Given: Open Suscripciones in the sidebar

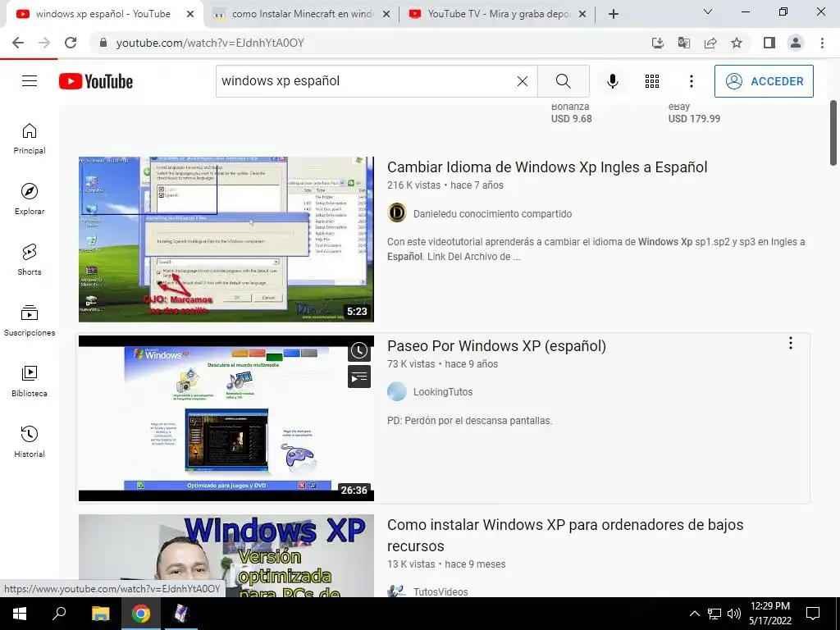Looking at the screenshot, I should (30, 321).
